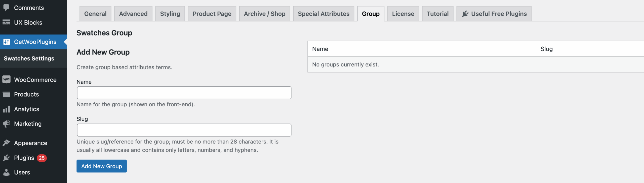Select the Group tab
The image size is (644, 183).
click(371, 14)
